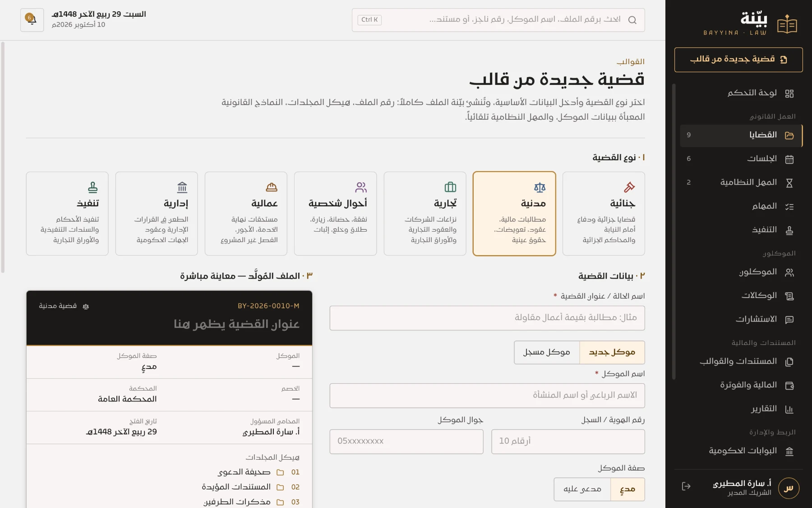Click the لوحة التحكم grid icon
This screenshot has width=812, height=508.
point(789,93)
